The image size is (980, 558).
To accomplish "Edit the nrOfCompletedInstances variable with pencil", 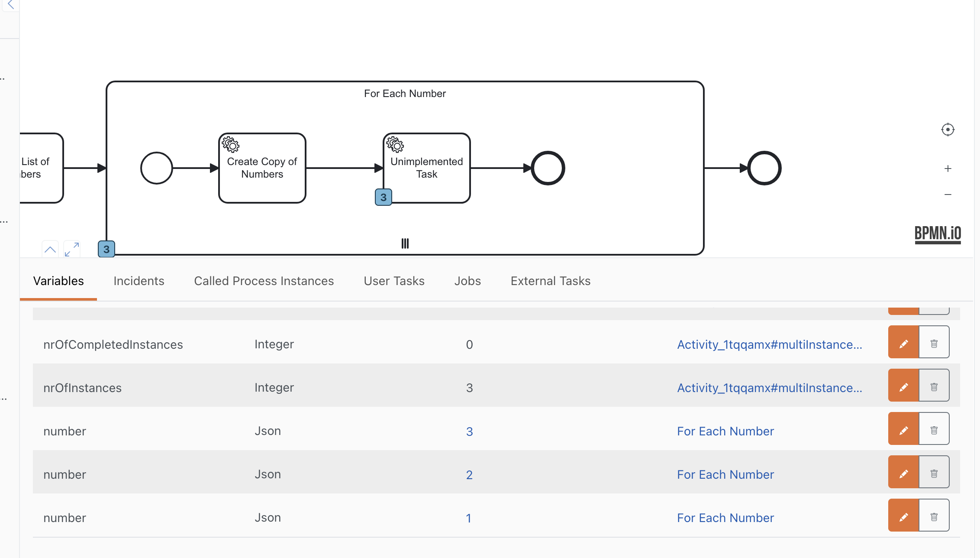I will tap(903, 344).
